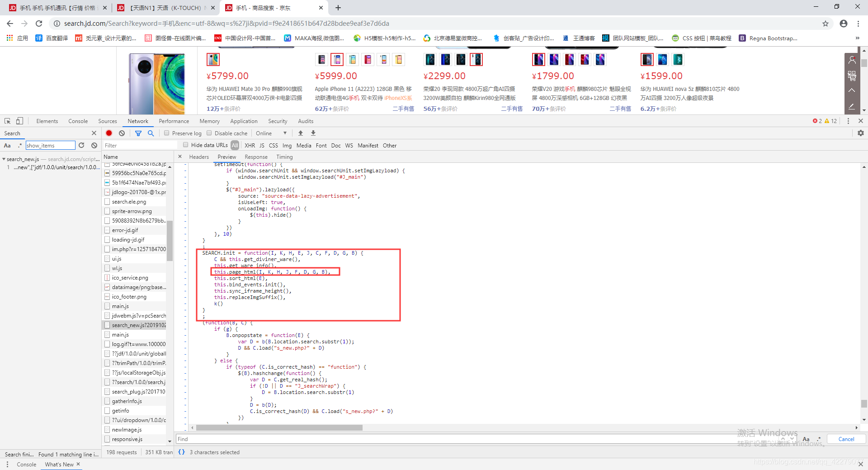Screen dimensions: 868x470
Task: Open the drawer menu three-dots icon
Action: pos(7,465)
